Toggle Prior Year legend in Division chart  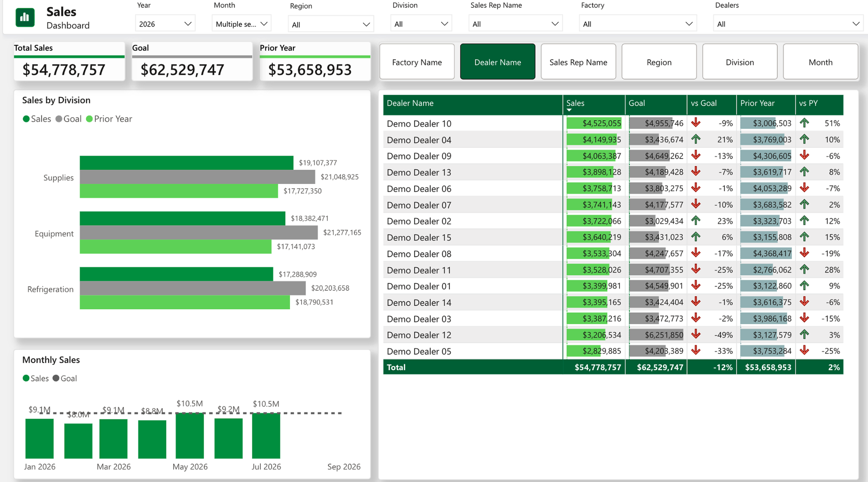[109, 119]
